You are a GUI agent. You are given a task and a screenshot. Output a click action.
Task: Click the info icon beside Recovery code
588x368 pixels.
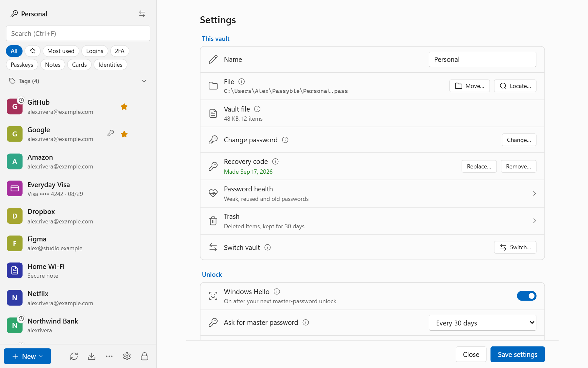tap(275, 161)
